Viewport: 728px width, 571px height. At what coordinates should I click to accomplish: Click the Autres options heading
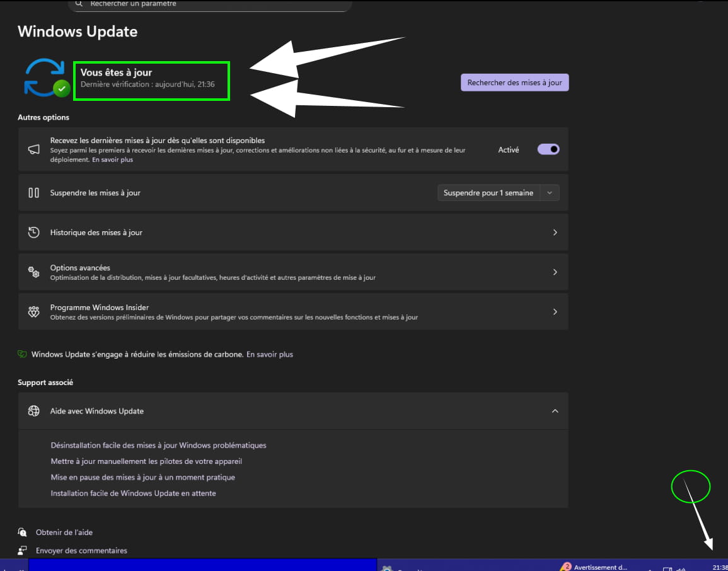[43, 117]
